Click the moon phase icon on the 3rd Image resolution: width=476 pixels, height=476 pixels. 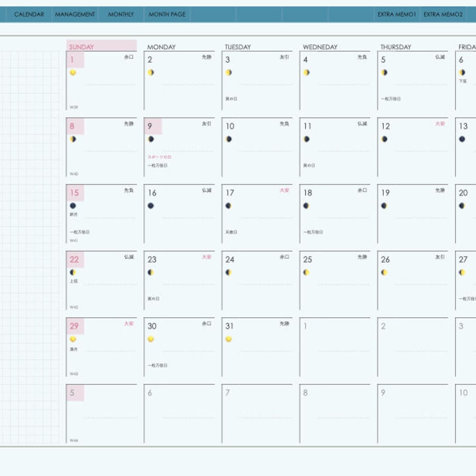(229, 72)
